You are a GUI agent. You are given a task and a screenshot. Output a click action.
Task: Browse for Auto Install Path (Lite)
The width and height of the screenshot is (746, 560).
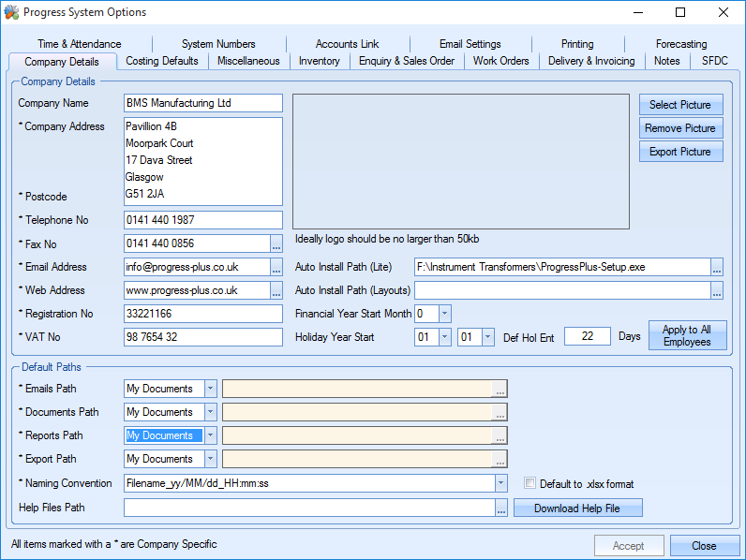click(x=717, y=267)
